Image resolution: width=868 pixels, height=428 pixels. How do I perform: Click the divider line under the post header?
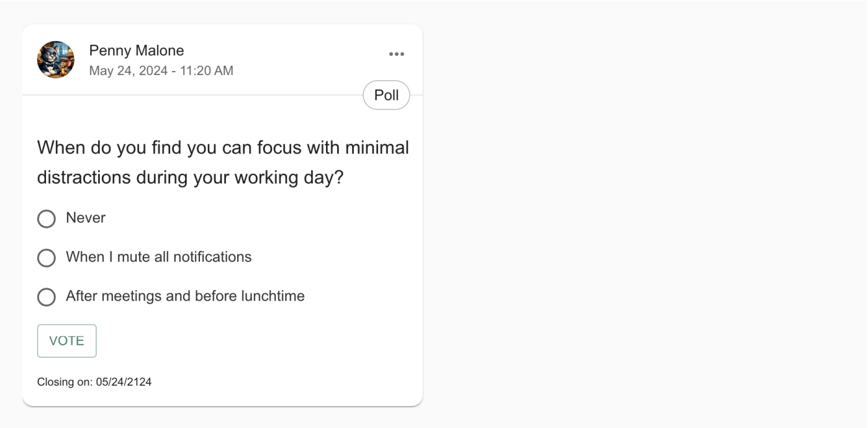(186, 95)
